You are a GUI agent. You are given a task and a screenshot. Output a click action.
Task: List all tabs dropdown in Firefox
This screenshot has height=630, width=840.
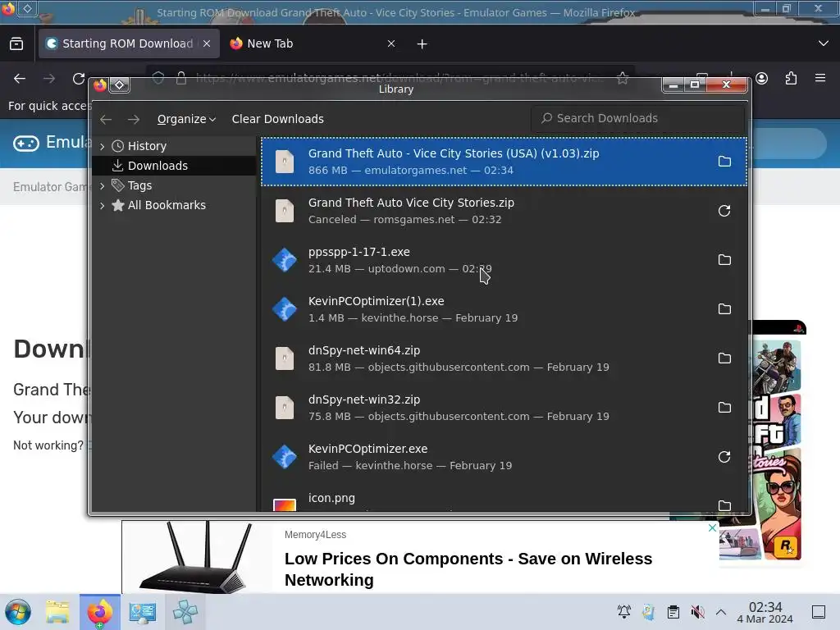point(824,43)
